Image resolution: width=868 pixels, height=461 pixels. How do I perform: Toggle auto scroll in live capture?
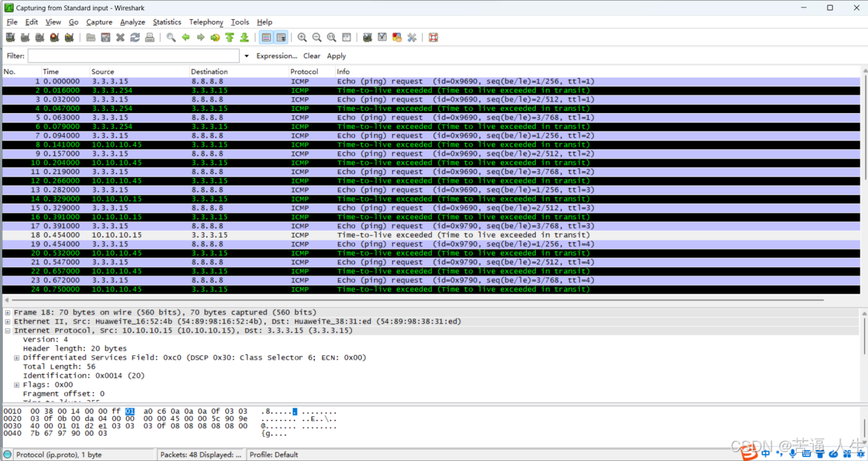pos(281,38)
